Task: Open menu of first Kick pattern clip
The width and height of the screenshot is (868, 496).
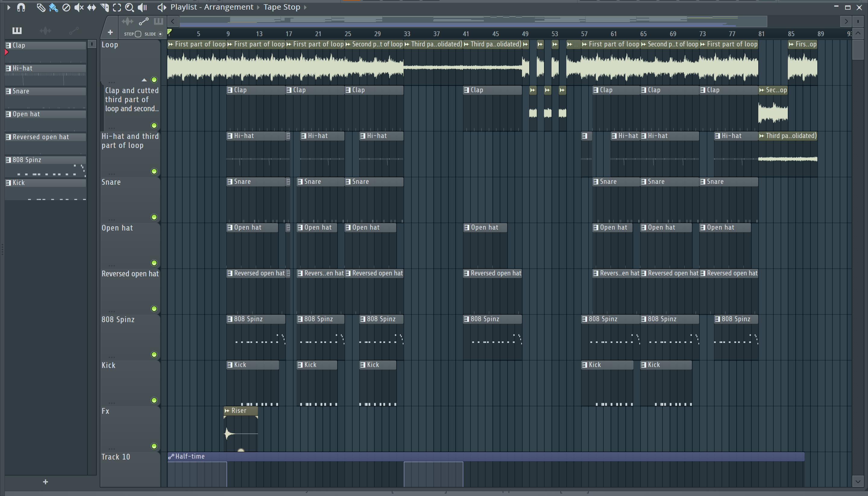Action: (x=231, y=365)
